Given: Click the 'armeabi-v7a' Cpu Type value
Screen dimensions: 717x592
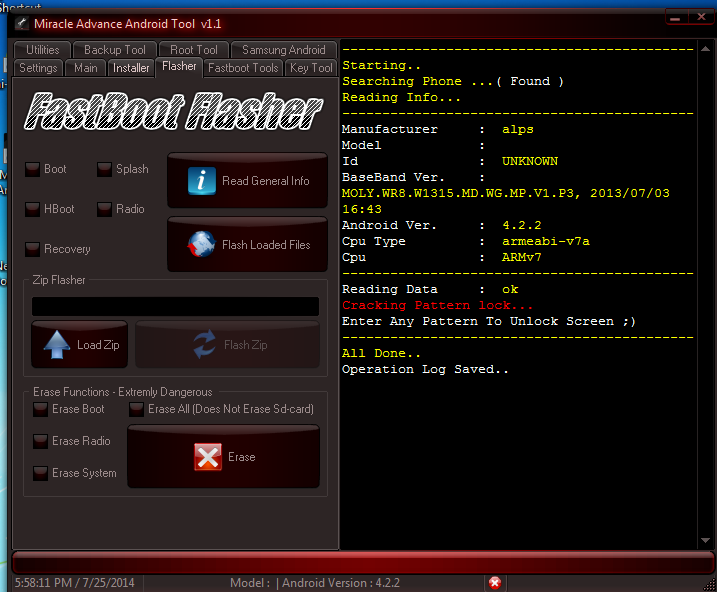Looking at the screenshot, I should pyautogui.click(x=546, y=241).
